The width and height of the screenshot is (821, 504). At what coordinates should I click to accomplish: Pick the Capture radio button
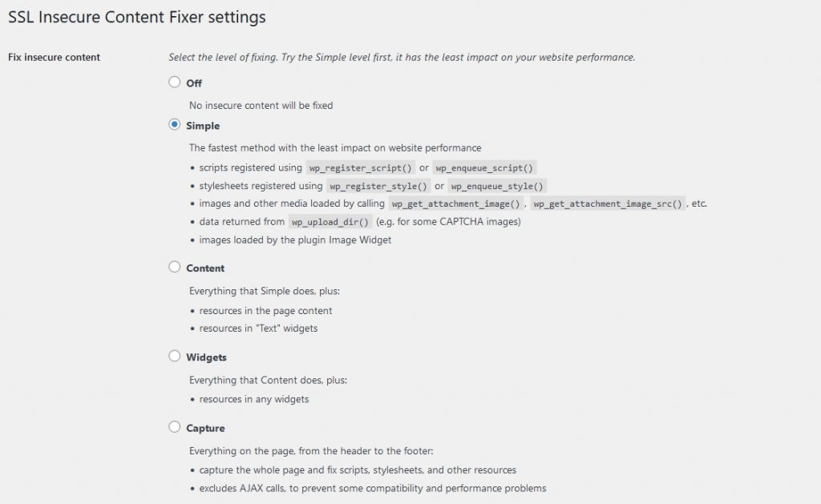[x=175, y=427]
